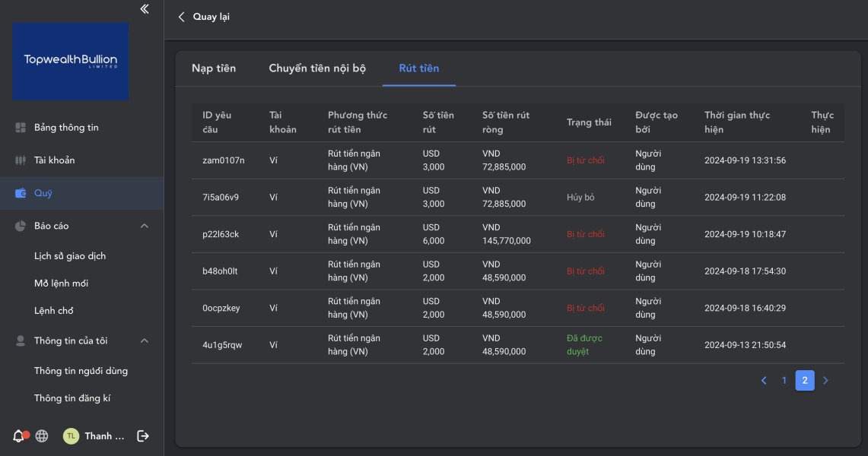Click the Báo cáo pie chart icon
The height and width of the screenshot is (456, 868).
[x=21, y=226]
